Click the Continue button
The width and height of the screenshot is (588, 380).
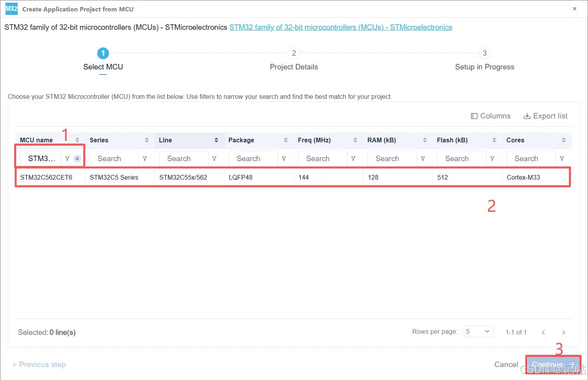click(553, 365)
